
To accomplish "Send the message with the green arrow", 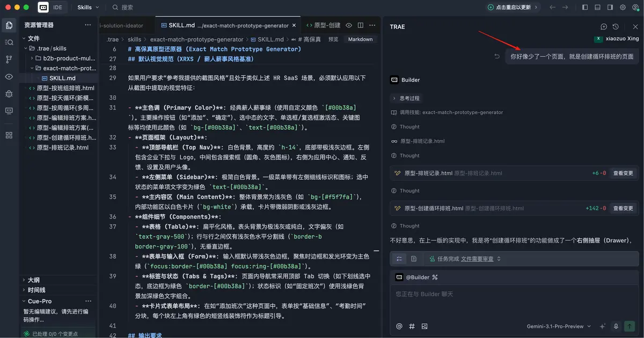I will (x=630, y=326).
